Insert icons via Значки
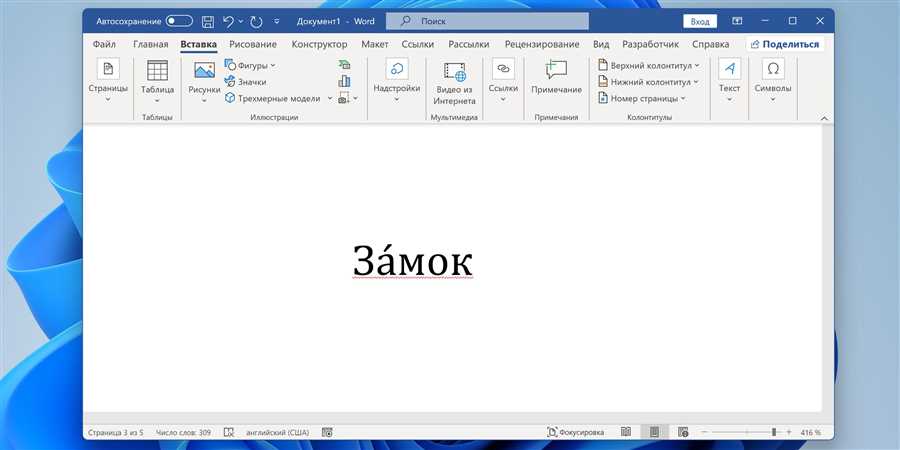Viewport: 900px width, 450px height. [x=245, y=82]
